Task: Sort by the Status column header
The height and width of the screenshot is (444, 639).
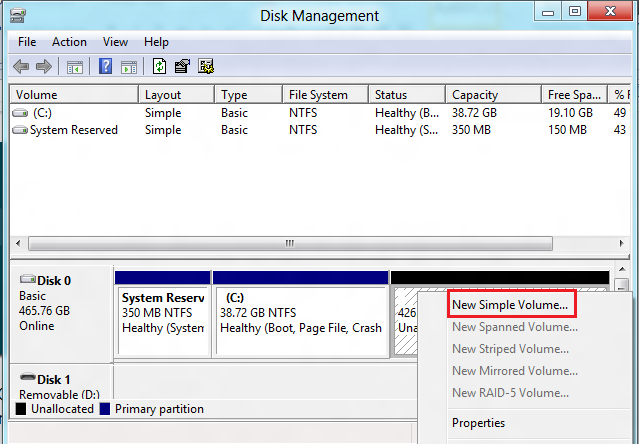Action: (x=407, y=95)
